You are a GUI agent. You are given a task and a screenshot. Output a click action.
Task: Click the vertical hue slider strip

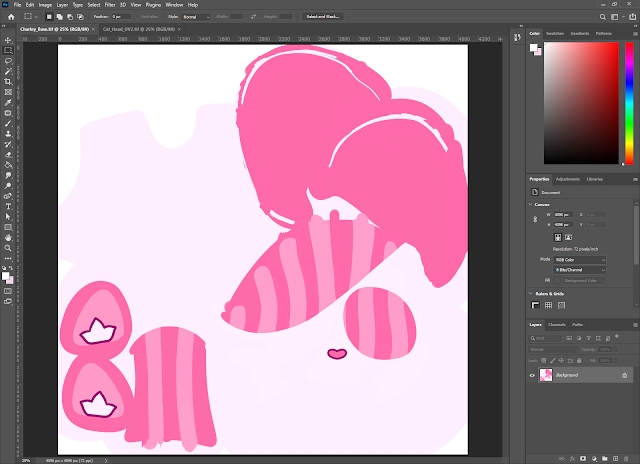pos(629,103)
